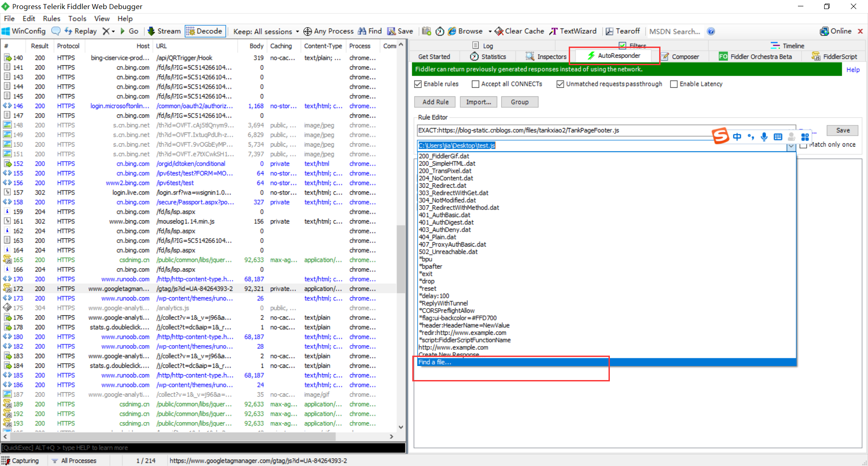
Task: Click the Group button
Action: tap(519, 102)
